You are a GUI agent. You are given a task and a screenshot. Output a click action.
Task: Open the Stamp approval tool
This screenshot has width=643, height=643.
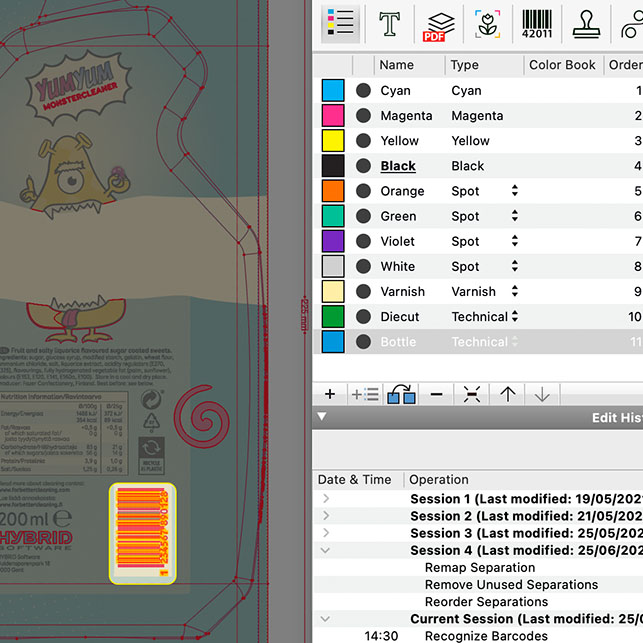586,24
